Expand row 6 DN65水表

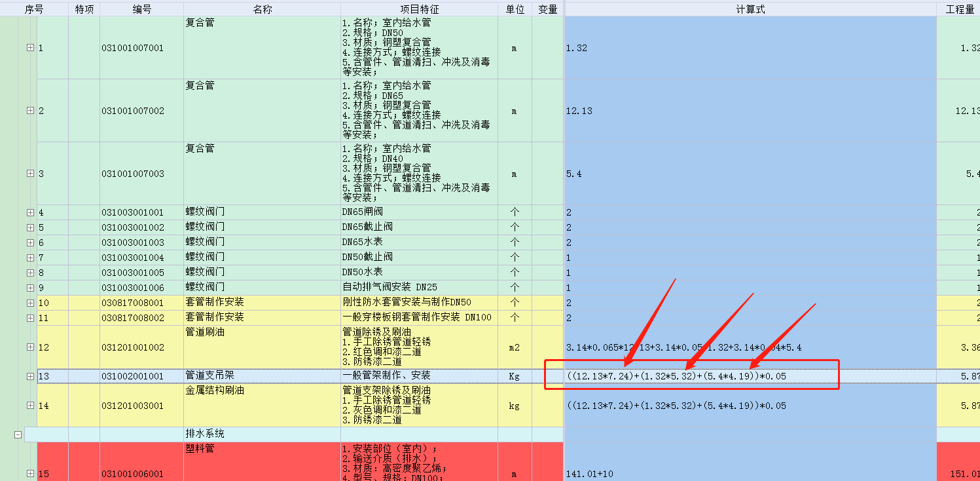click(x=30, y=242)
